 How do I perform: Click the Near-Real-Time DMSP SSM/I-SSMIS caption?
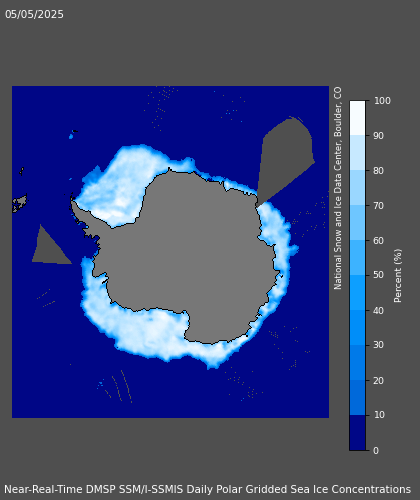pyautogui.click(x=207, y=489)
